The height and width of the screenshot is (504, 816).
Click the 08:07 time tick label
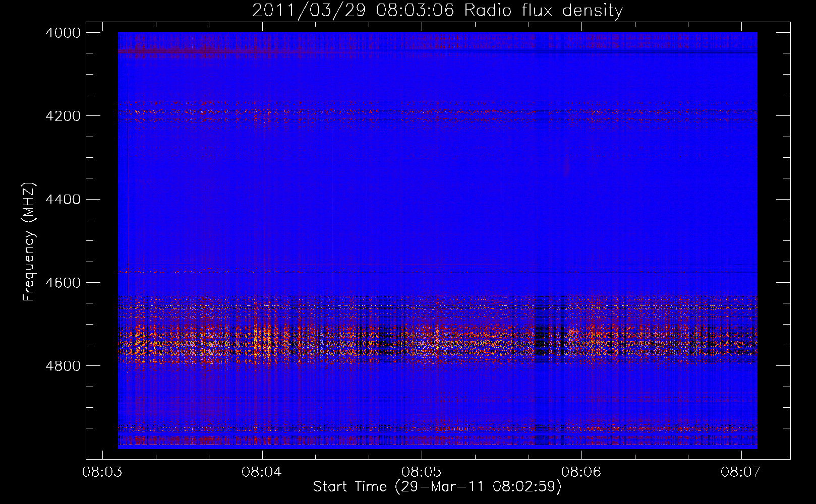tap(741, 472)
